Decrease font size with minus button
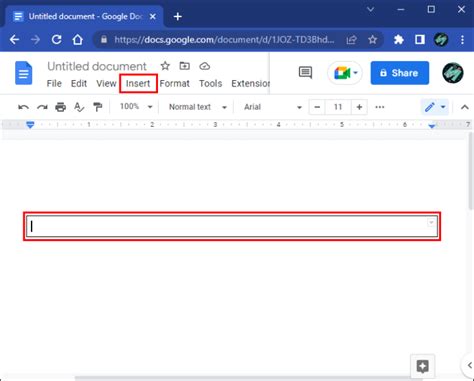 [x=317, y=107]
